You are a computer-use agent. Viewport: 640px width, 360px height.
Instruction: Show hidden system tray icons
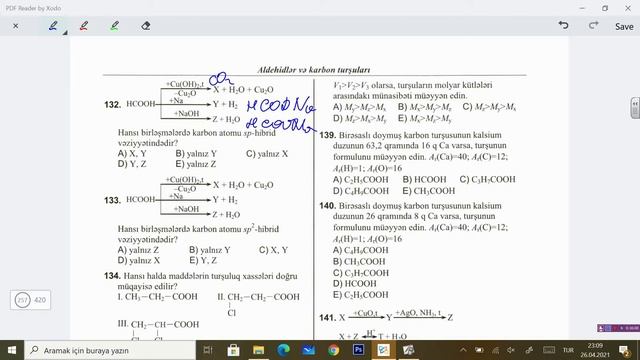tap(463, 350)
